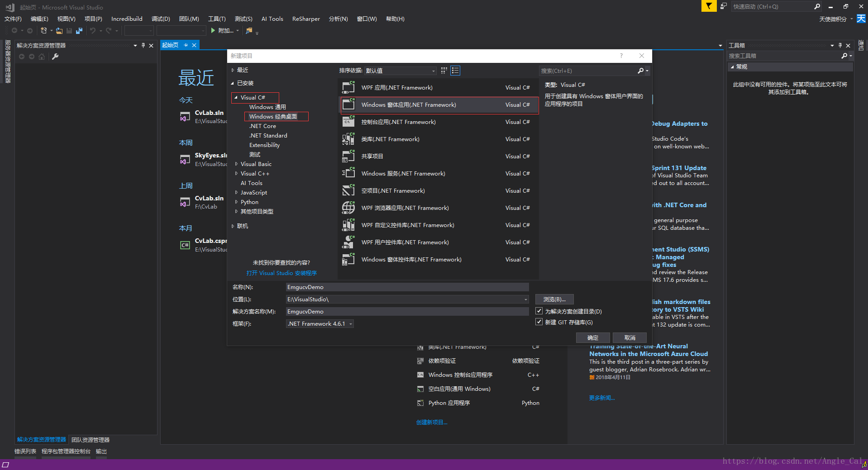Toggle 为解决方案创建目录 checkbox
The height and width of the screenshot is (470, 868).
[x=539, y=311]
